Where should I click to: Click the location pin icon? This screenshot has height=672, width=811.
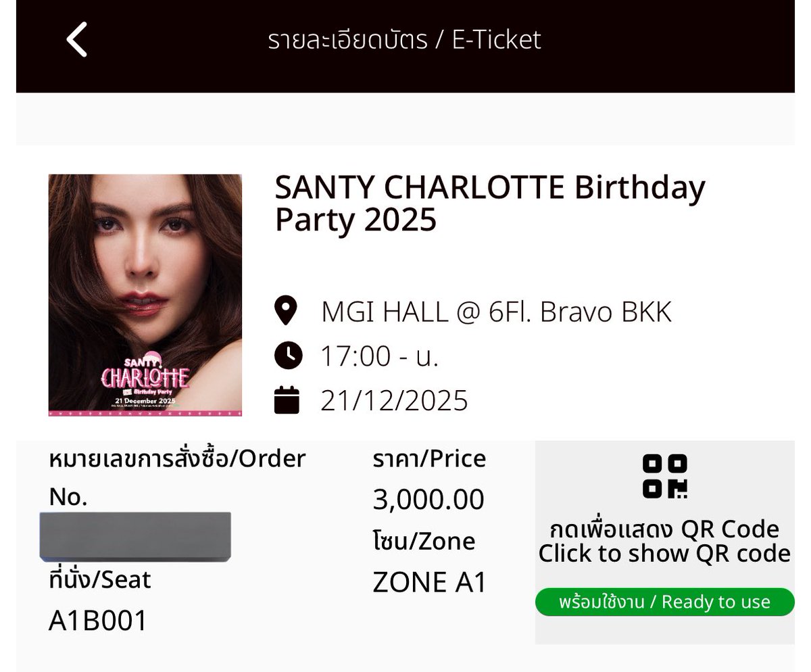tap(287, 311)
